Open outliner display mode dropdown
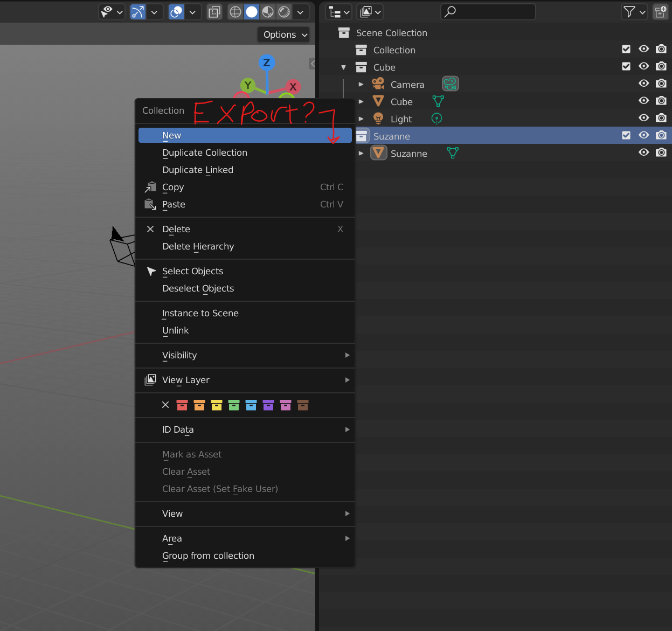This screenshot has height=631, width=672. (x=339, y=12)
